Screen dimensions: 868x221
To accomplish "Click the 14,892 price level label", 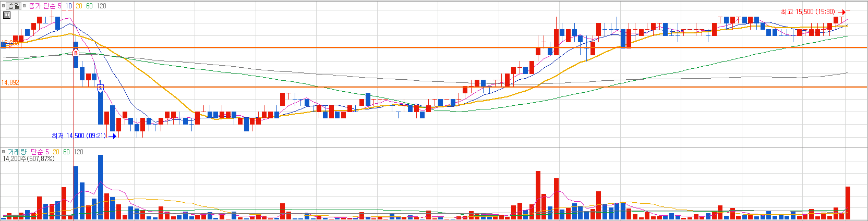I will (x=10, y=83).
